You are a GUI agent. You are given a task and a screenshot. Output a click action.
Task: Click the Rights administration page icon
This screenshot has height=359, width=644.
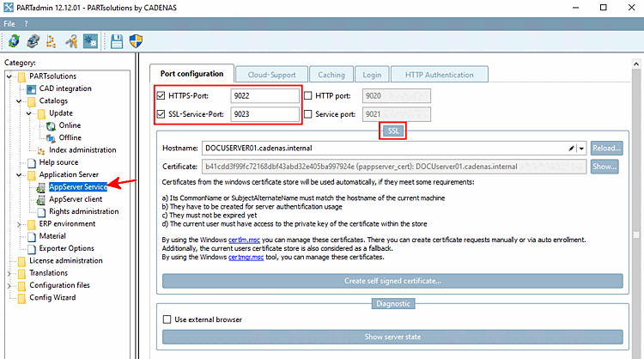click(x=41, y=212)
